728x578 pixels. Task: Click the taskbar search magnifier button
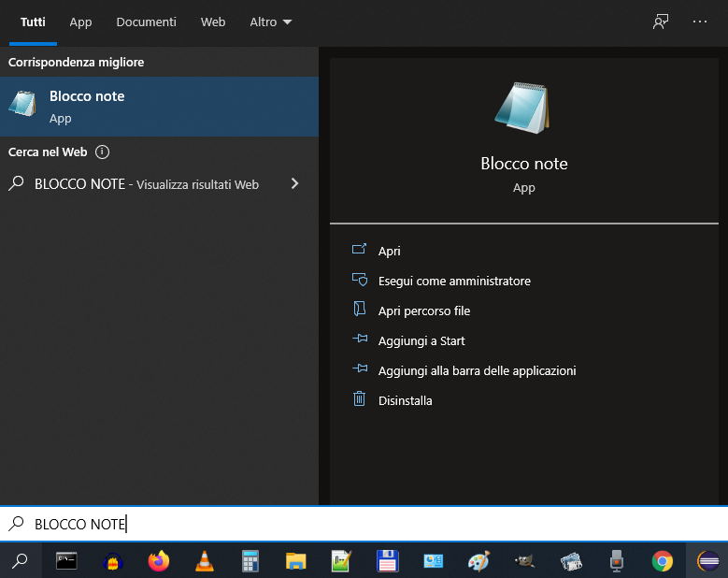20,561
